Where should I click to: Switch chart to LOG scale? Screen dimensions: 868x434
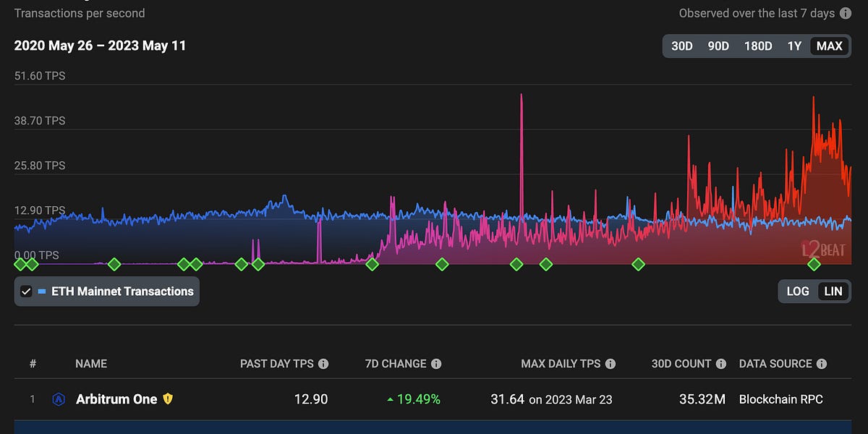(798, 292)
